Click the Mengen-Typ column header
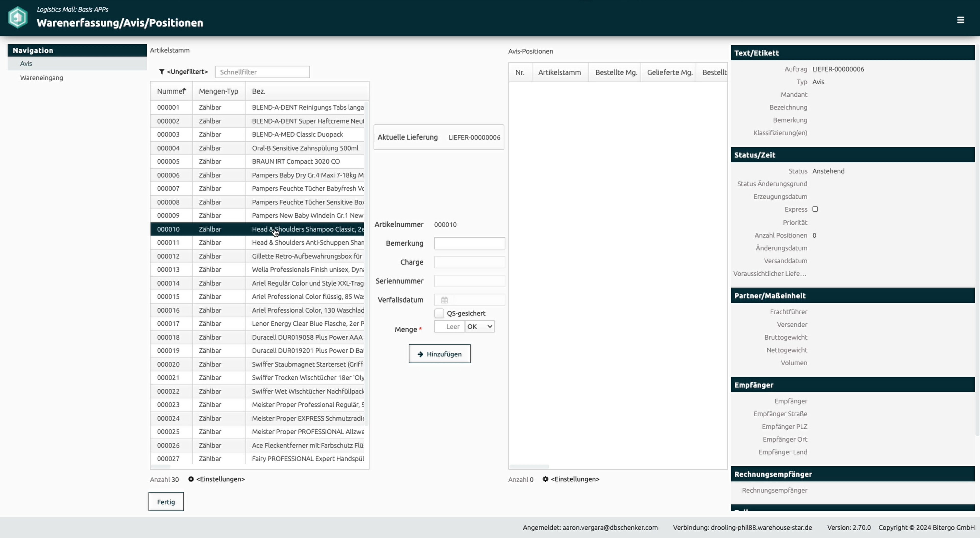 coord(219,91)
